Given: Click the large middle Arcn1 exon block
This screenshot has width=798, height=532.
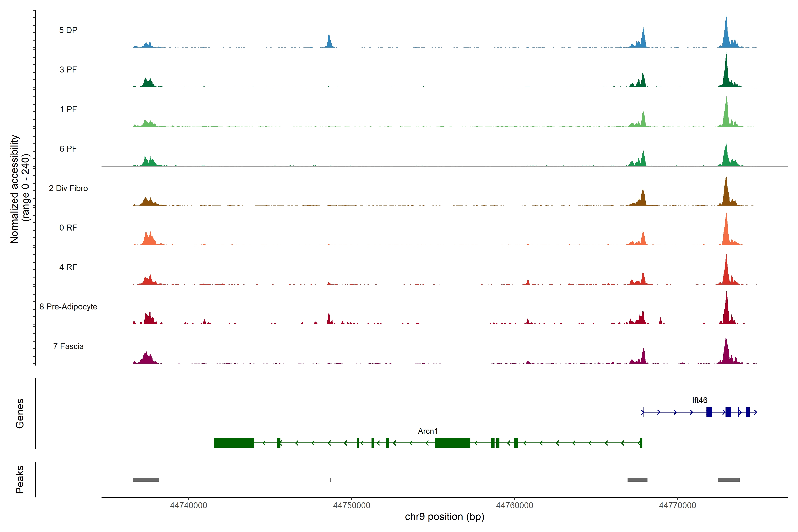Looking at the screenshot, I should coord(452,443).
